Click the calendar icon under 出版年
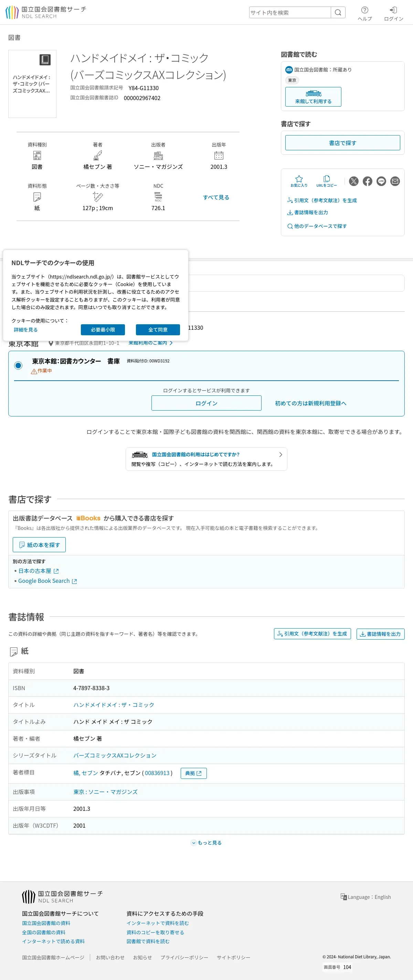413x980 pixels. (x=219, y=155)
